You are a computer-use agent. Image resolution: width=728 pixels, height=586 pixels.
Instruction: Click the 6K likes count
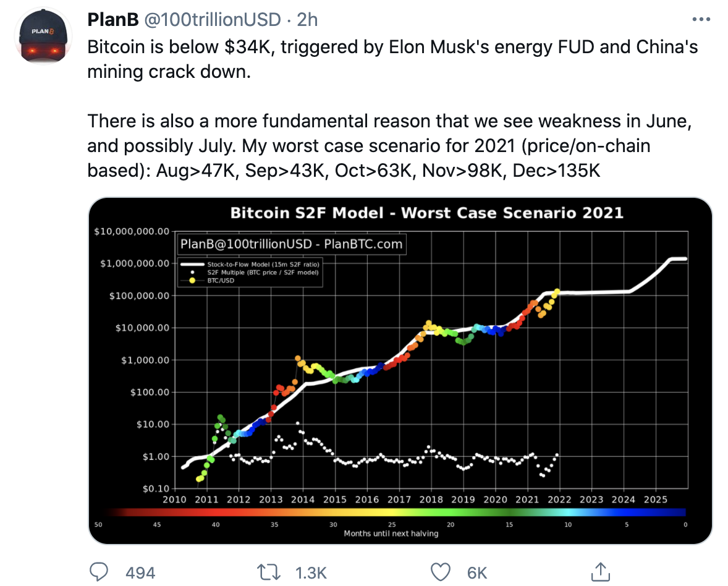477,572
